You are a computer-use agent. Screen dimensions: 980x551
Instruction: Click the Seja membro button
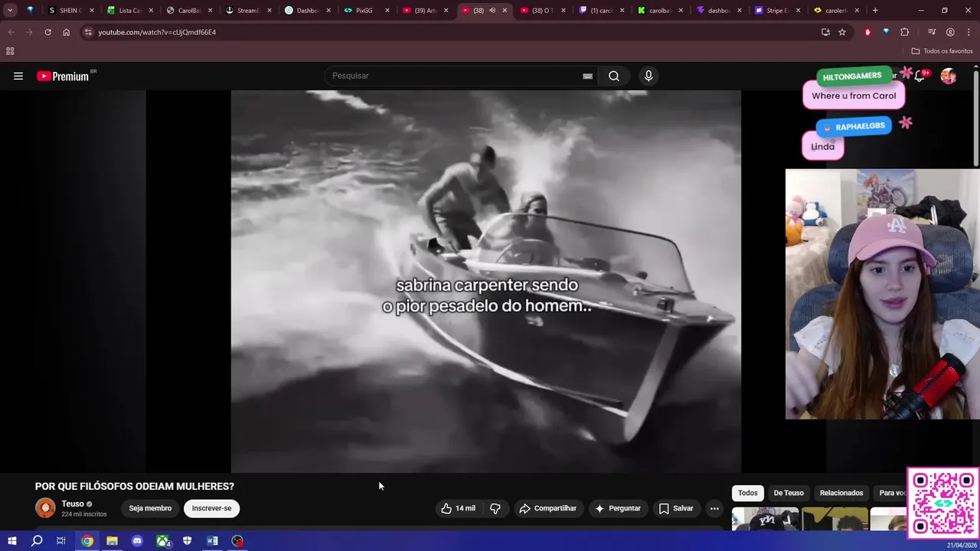150,508
